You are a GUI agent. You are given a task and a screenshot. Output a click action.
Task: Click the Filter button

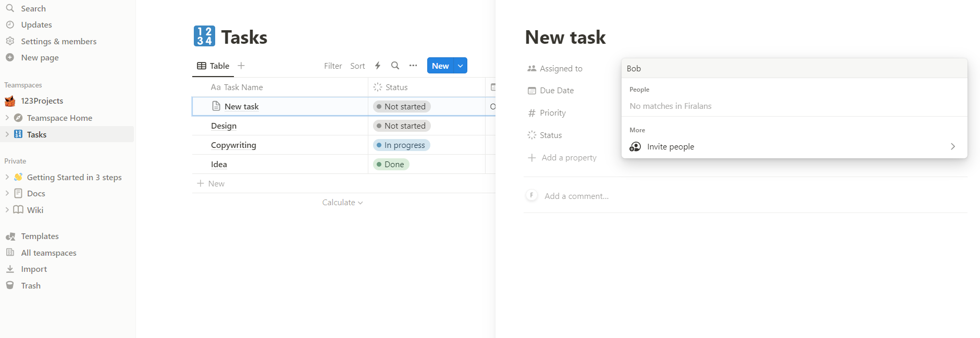pos(333,66)
